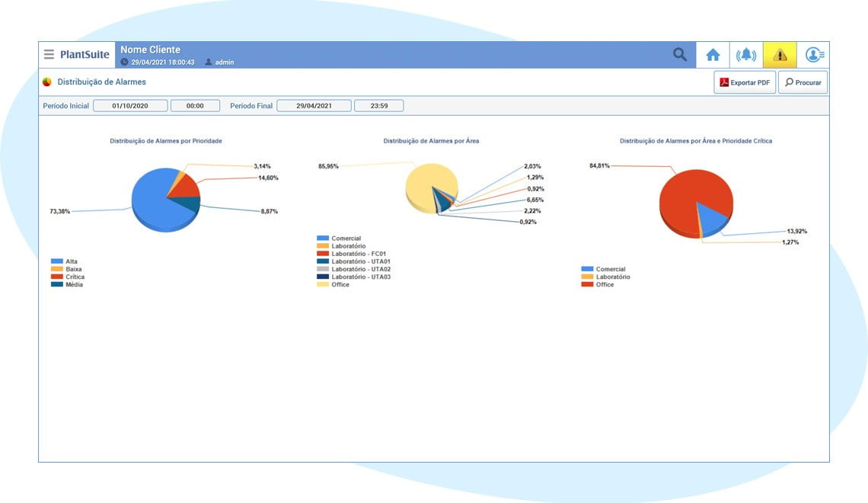Edit the Período Inicial time 00:00
Screen dimensions: 868x503
pyautogui.click(x=195, y=106)
